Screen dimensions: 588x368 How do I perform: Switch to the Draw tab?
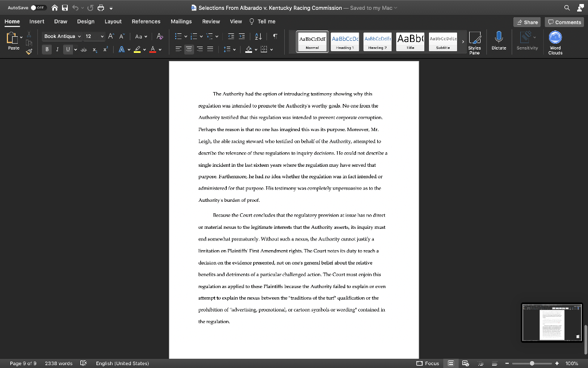pyautogui.click(x=60, y=21)
